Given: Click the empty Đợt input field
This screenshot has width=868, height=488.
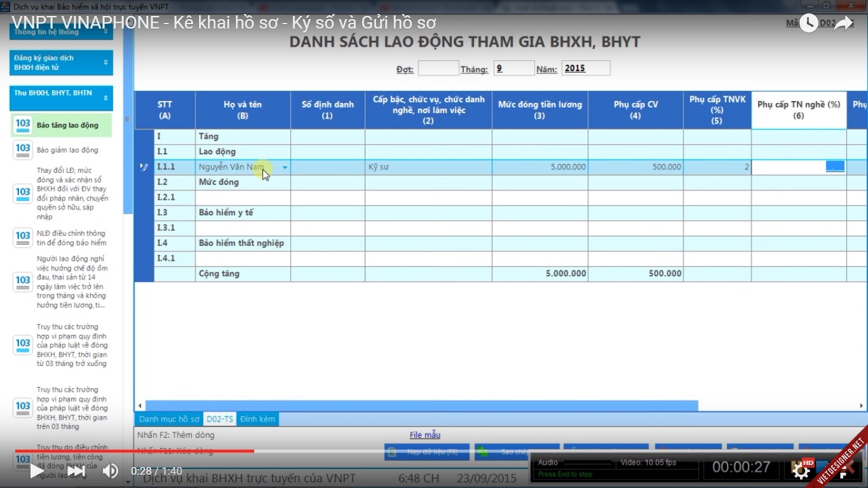Looking at the screenshot, I should point(438,69).
